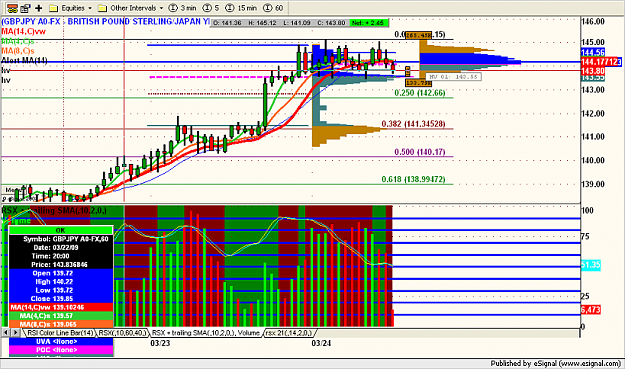Click the page layout toolbar icon
The image size is (625, 369).
(x=25, y=8)
